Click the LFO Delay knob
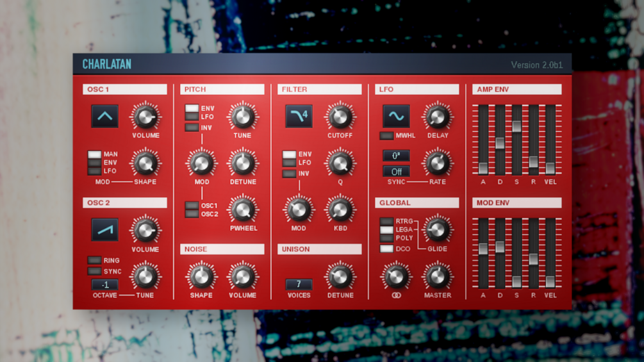Viewport: 644px width, 362px height. [438, 117]
